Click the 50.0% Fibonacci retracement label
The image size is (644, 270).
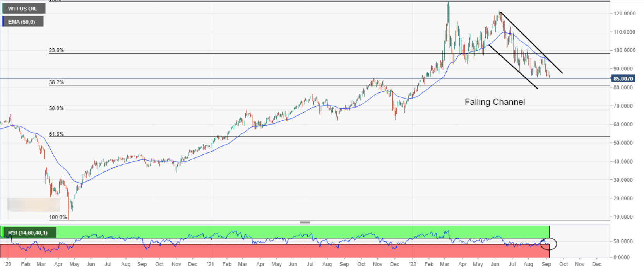(56, 108)
